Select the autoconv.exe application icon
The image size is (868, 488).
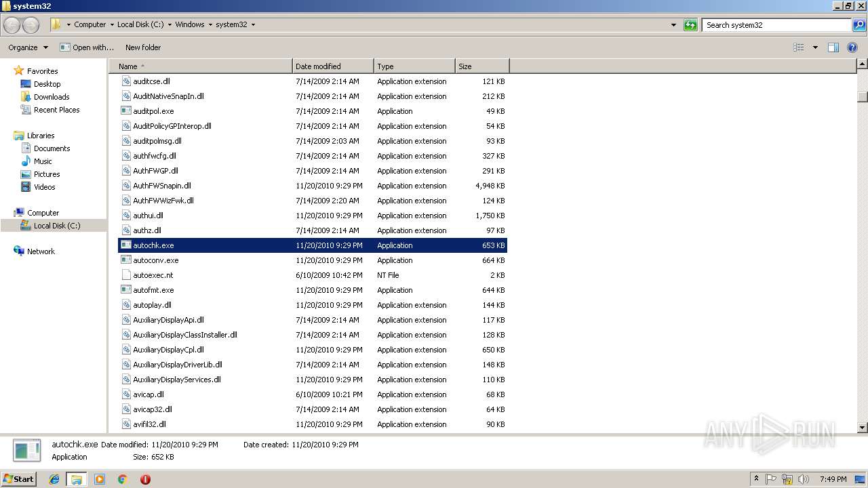click(126, 260)
